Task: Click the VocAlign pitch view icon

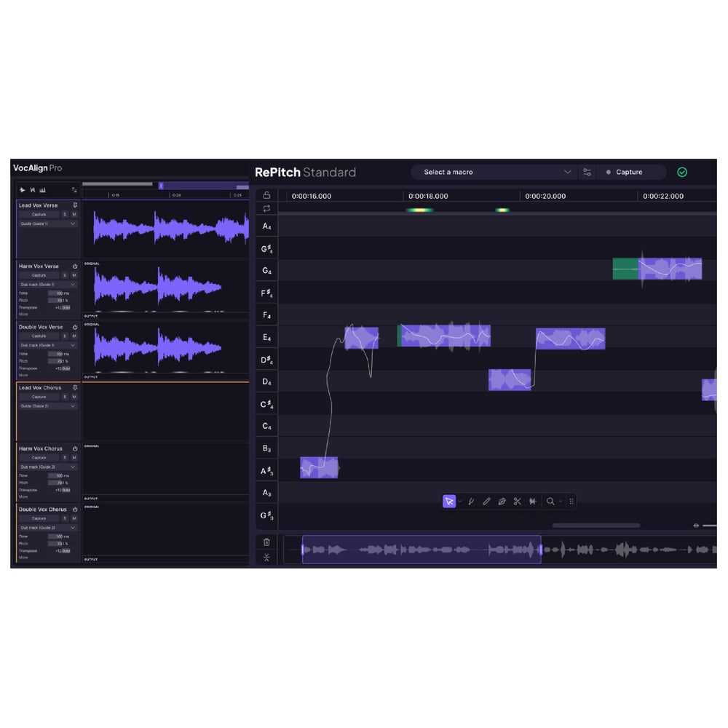Action: click(x=33, y=190)
